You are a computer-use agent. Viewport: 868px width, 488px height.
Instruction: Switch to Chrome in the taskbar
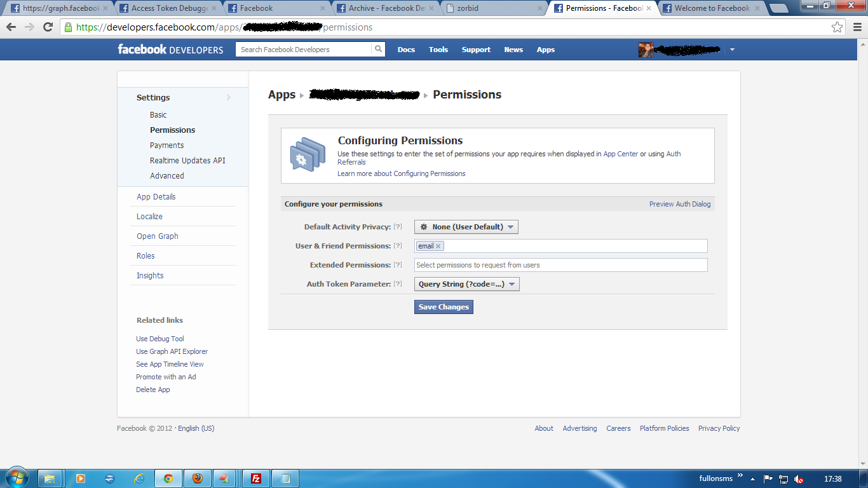(168, 478)
